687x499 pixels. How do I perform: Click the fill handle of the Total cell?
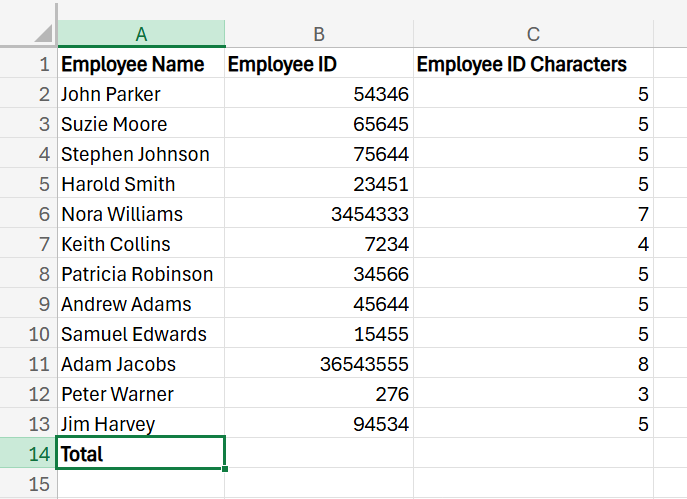pyautogui.click(x=225, y=469)
